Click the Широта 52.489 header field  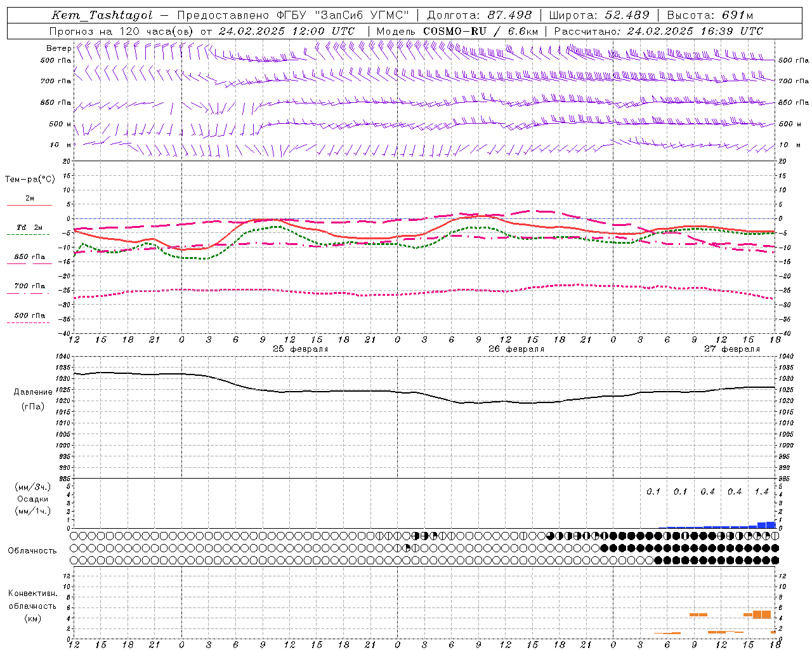coord(599,15)
